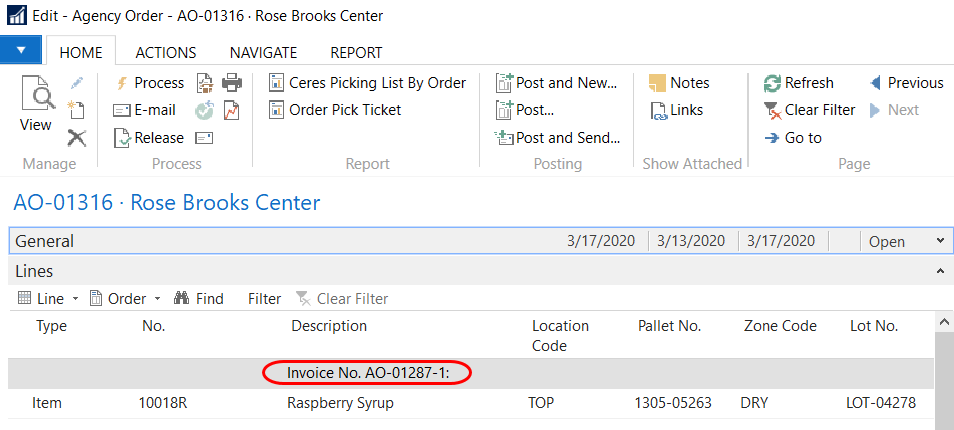Refresh the page
954x430 pixels.
[x=798, y=83]
